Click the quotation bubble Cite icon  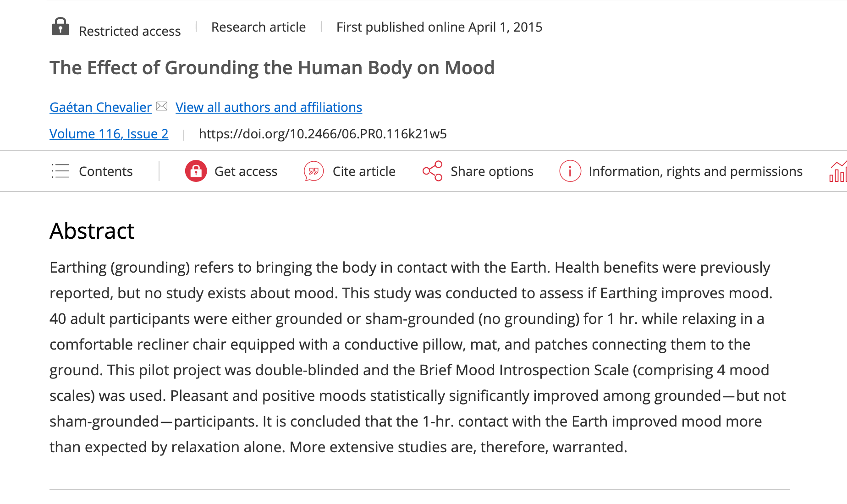[x=313, y=171]
